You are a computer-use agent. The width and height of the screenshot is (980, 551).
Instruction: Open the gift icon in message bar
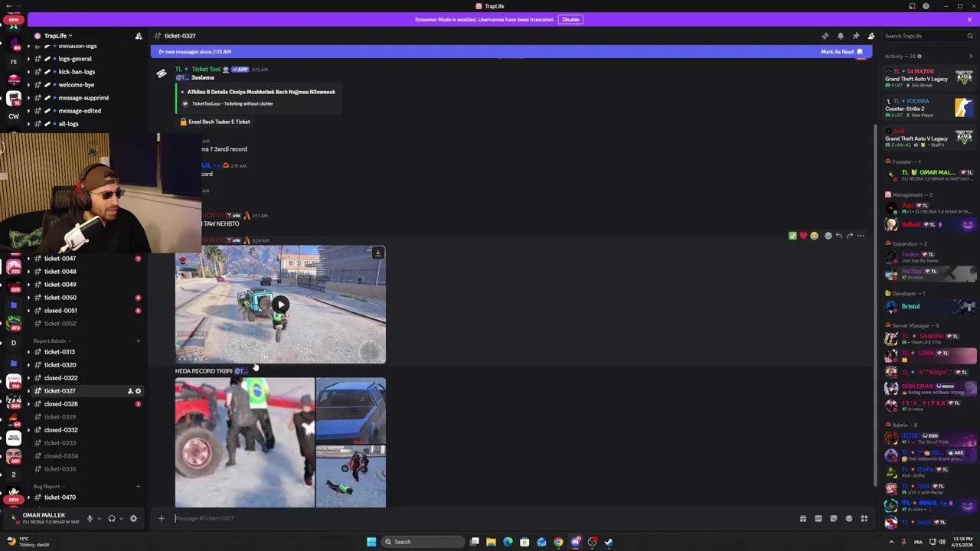pos(803,519)
